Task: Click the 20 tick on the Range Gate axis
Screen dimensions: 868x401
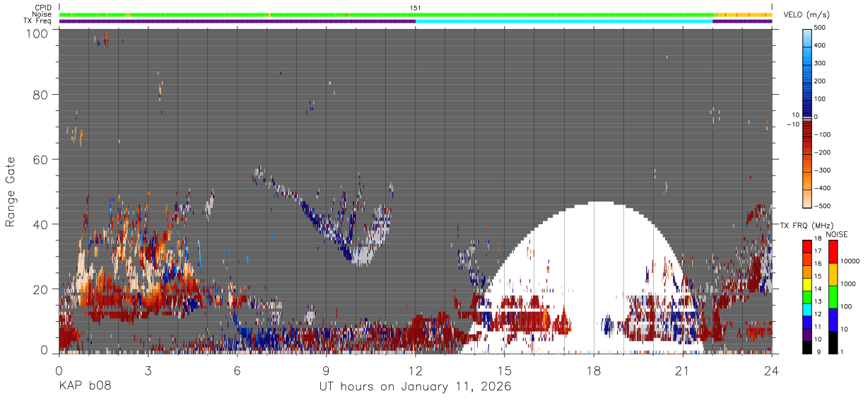Action: tap(41, 289)
